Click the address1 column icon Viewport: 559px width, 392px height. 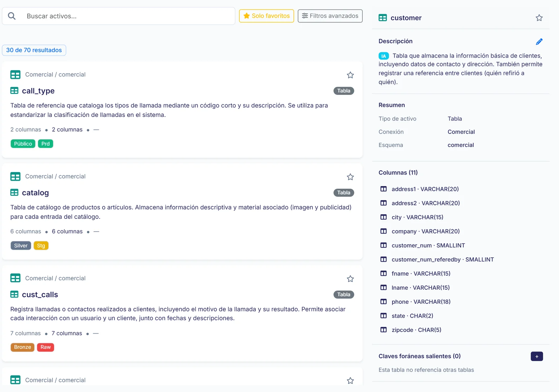tap(384, 189)
